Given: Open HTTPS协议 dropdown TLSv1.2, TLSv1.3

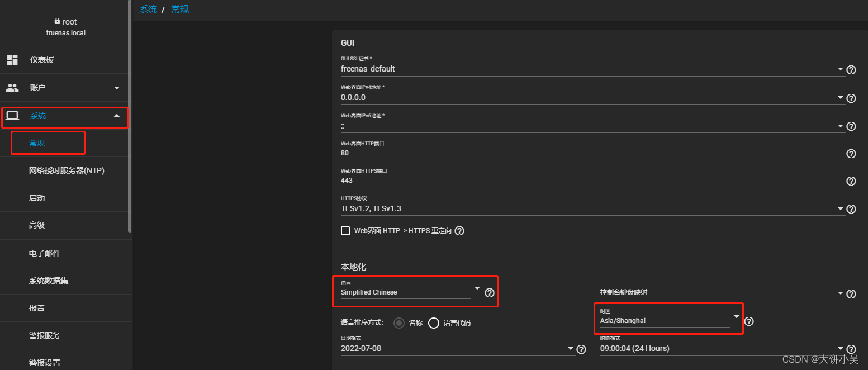Looking at the screenshot, I should tap(592, 208).
